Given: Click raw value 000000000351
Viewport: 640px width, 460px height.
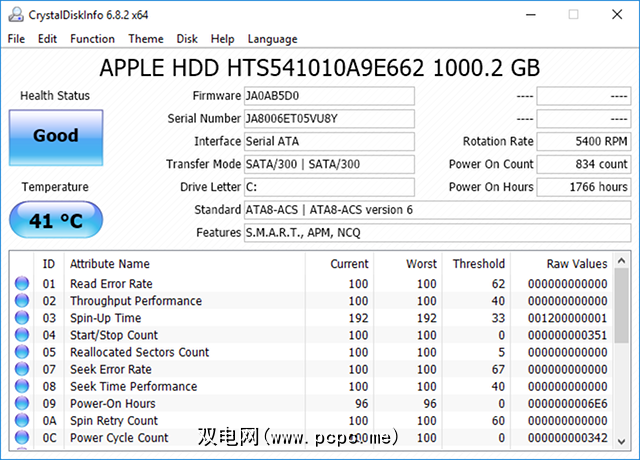Looking at the screenshot, I should tap(567, 335).
